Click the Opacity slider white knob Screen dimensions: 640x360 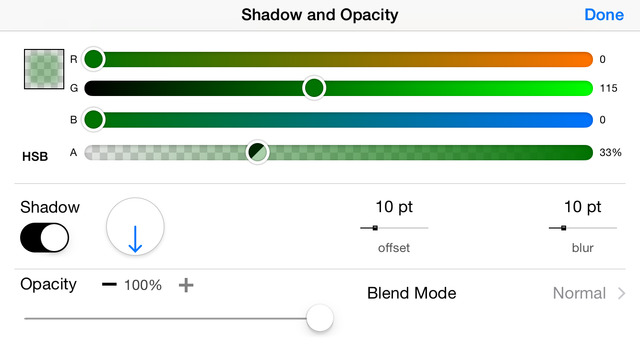320,318
